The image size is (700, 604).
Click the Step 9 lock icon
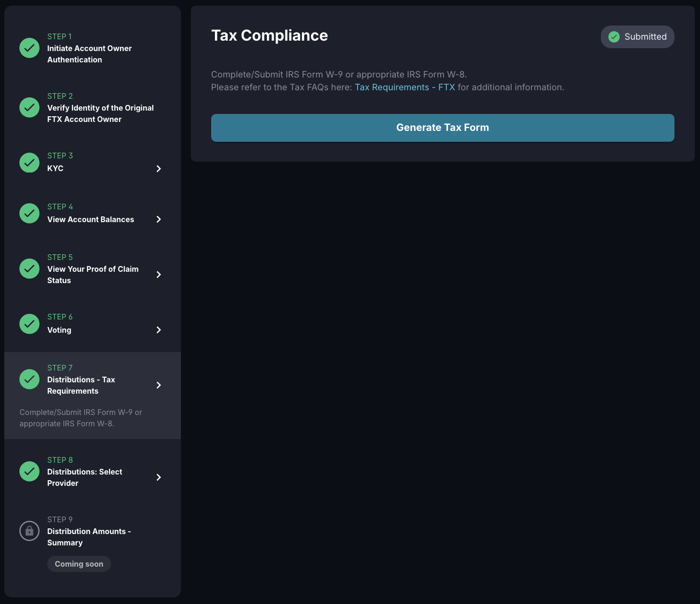point(29,531)
